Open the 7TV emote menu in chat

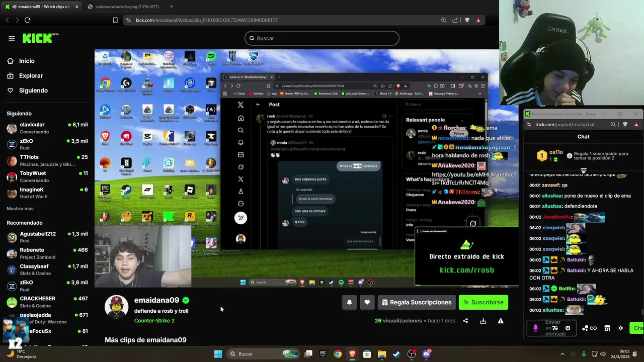tap(555, 328)
